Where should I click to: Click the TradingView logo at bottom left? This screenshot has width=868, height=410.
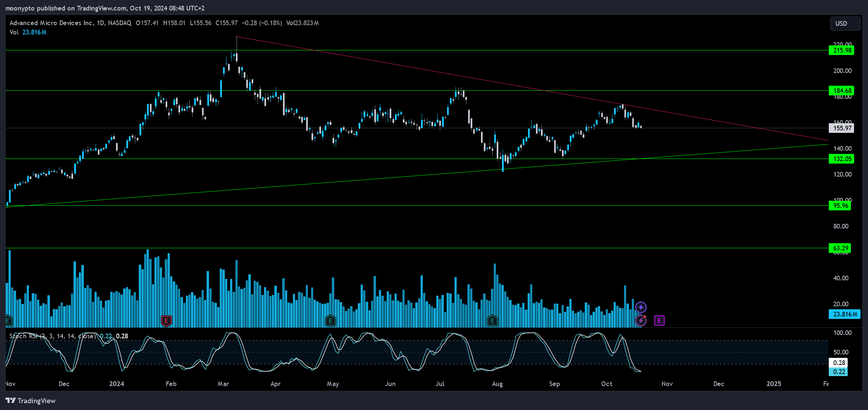coord(31,401)
